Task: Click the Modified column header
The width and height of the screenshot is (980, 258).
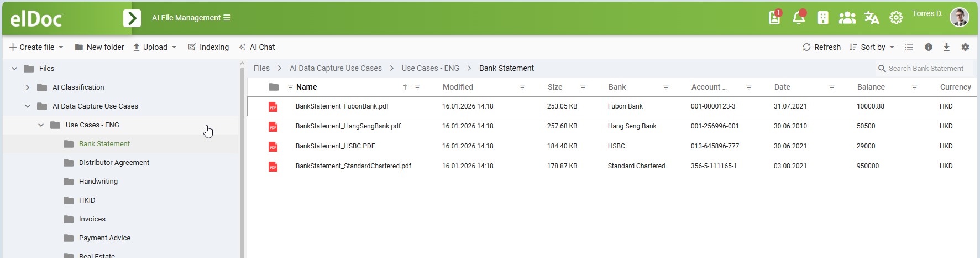Action: click(x=458, y=87)
